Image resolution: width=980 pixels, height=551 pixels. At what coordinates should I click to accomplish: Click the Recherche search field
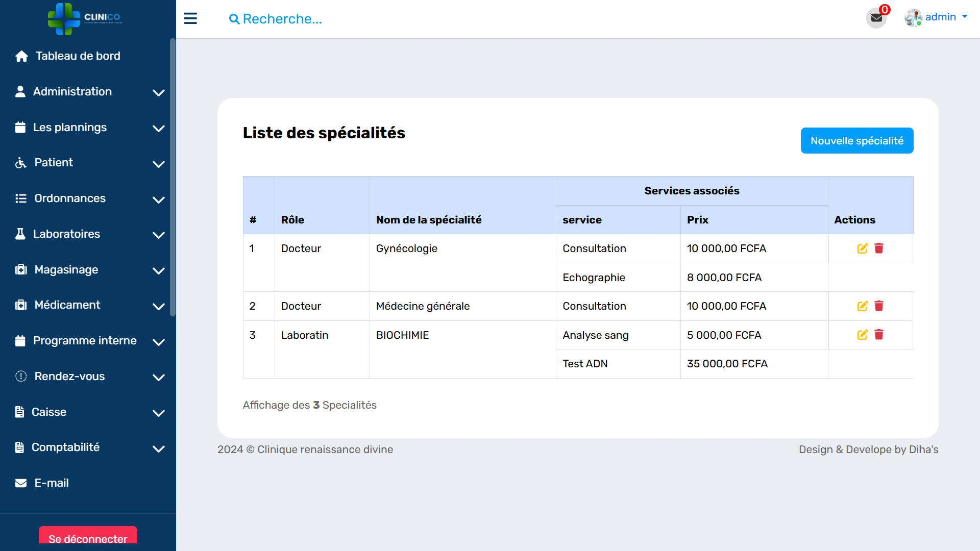coord(282,19)
